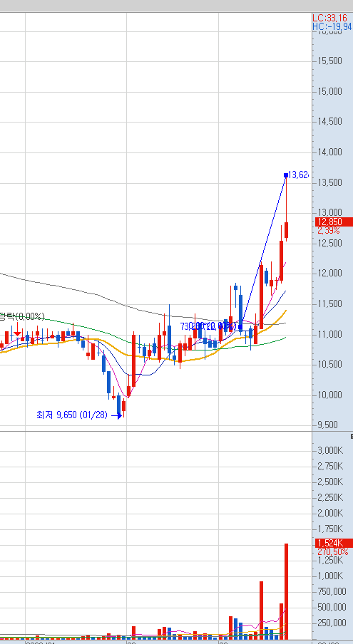This screenshot has height=644, width=353.
Task: Select the 10,000 price axis label
Action: pyautogui.click(x=329, y=395)
